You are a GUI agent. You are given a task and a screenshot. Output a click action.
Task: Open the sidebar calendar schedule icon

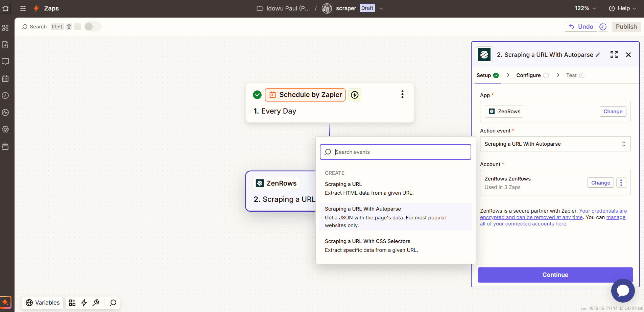pyautogui.click(x=5, y=78)
